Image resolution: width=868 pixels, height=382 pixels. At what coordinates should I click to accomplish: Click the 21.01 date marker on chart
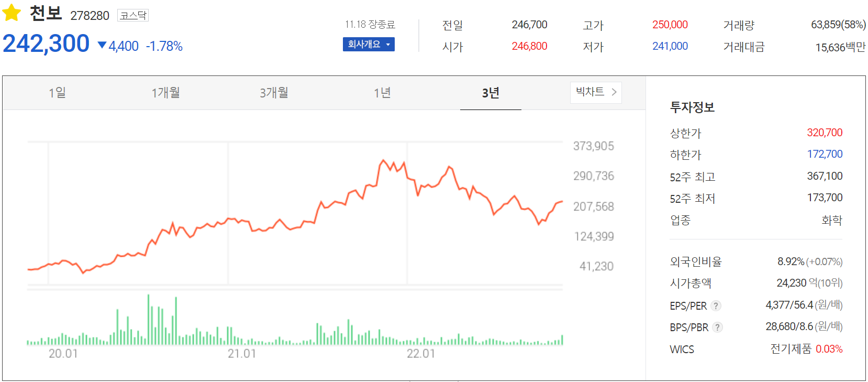[242, 354]
